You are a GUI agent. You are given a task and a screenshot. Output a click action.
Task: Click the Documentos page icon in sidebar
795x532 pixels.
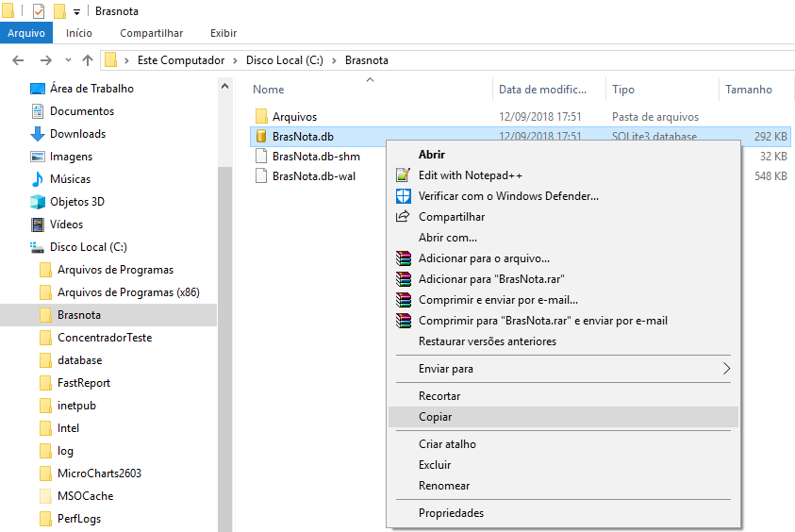pos(38,111)
